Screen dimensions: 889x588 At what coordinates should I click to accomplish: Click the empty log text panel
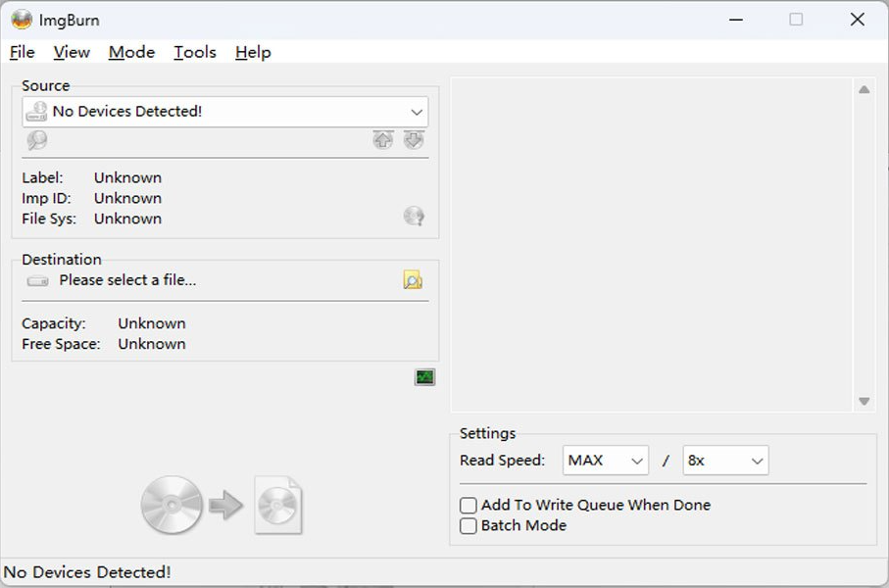pos(652,245)
